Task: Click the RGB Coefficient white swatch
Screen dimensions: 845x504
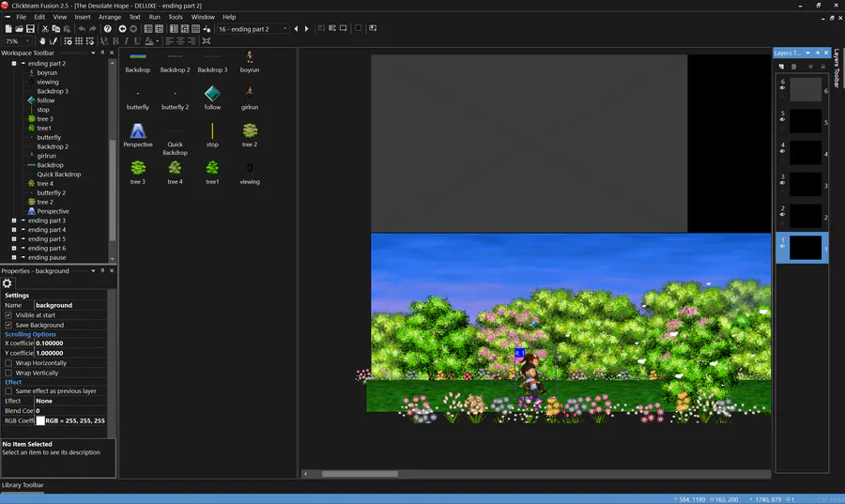Action: pyautogui.click(x=40, y=420)
